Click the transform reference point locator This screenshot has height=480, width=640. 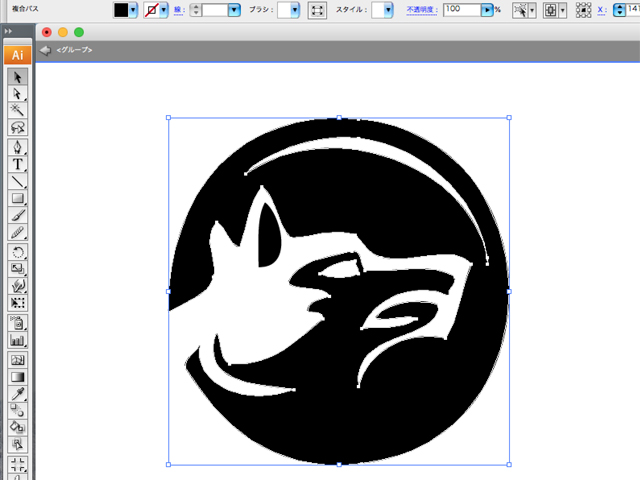(x=583, y=10)
